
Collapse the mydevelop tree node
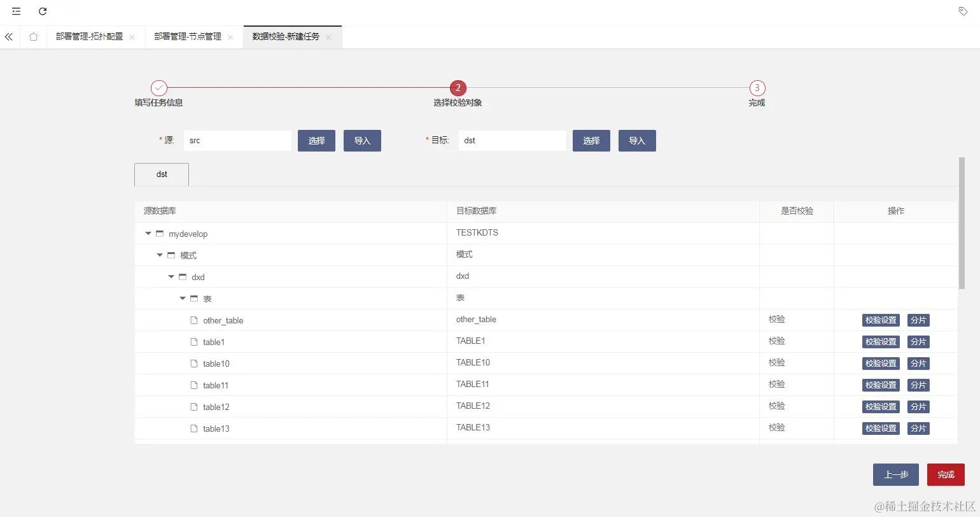coord(148,234)
